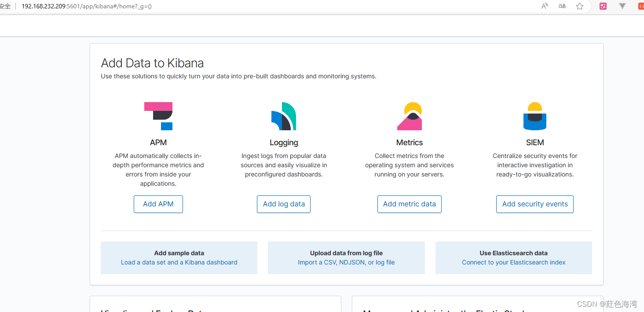Click the browser address bar URL
The image size is (644, 312).
pos(87,7)
